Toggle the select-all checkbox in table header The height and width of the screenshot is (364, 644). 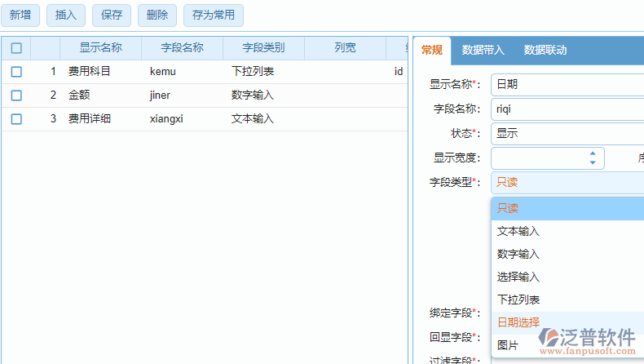[16, 48]
